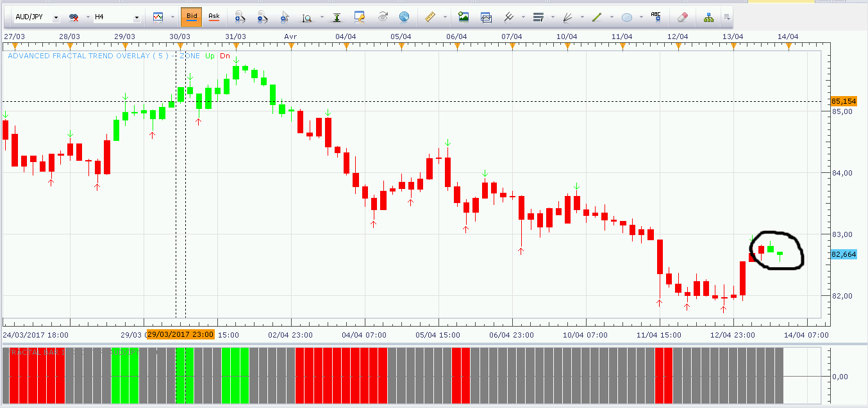Expand the chart type dropdown arrow
This screenshot has width=868, height=408.
(x=172, y=17)
